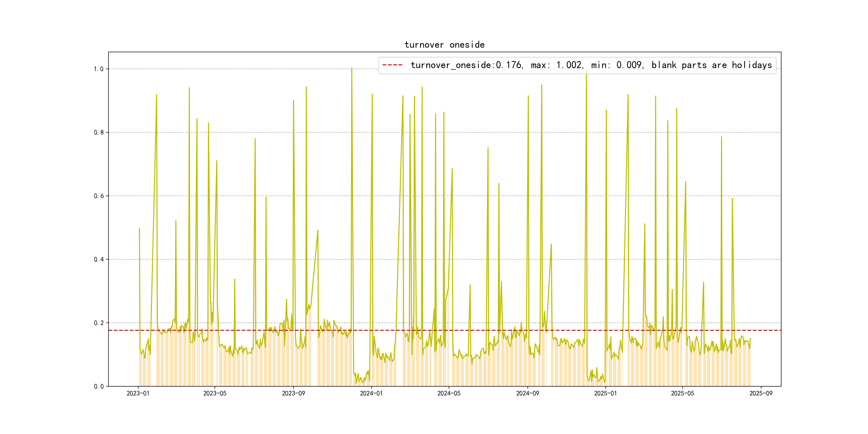The width and height of the screenshot is (868, 434).
Task: Click the 2025-09 x-axis tick label
Action: pos(761,394)
